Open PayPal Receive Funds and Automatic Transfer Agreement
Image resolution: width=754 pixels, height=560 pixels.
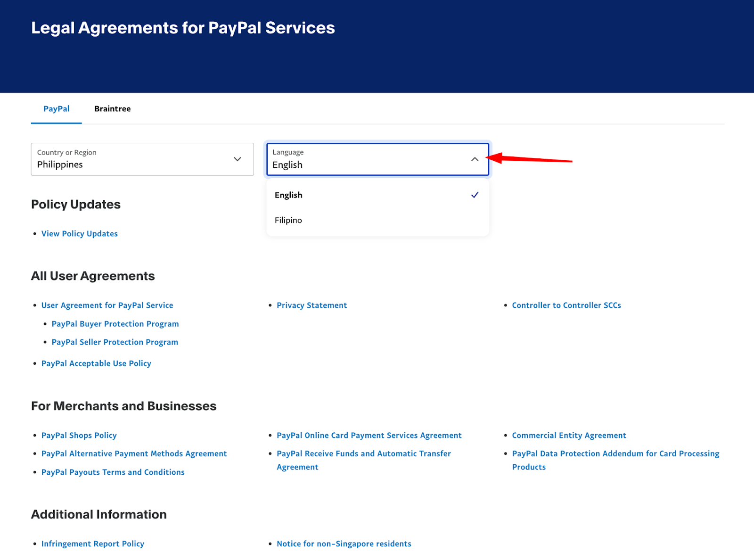364,460
